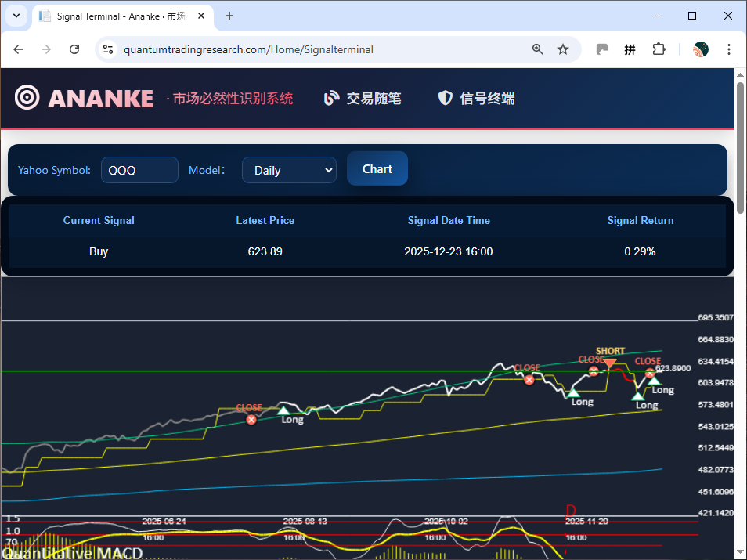Open the Model dropdown showing Daily
This screenshot has height=560, width=747.
tap(289, 170)
